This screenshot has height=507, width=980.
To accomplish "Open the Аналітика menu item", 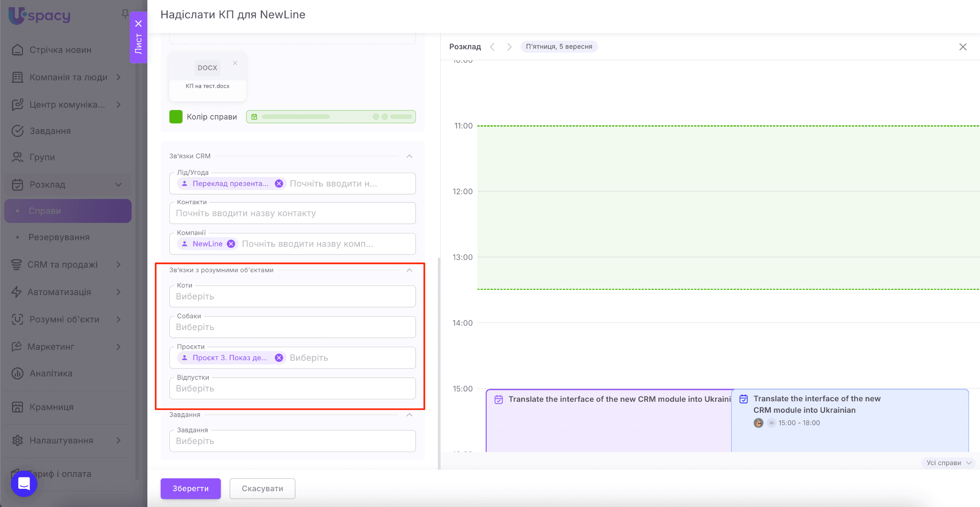I will (x=51, y=374).
